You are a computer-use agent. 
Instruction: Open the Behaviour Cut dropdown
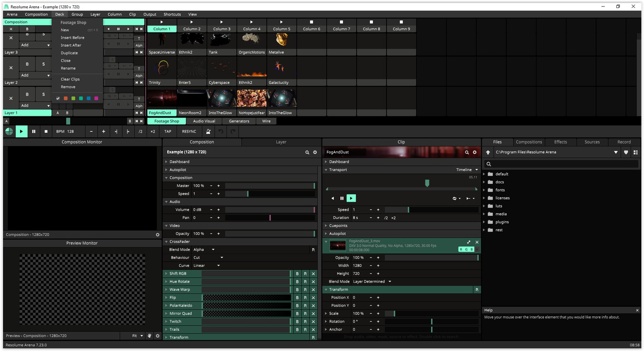pyautogui.click(x=208, y=258)
